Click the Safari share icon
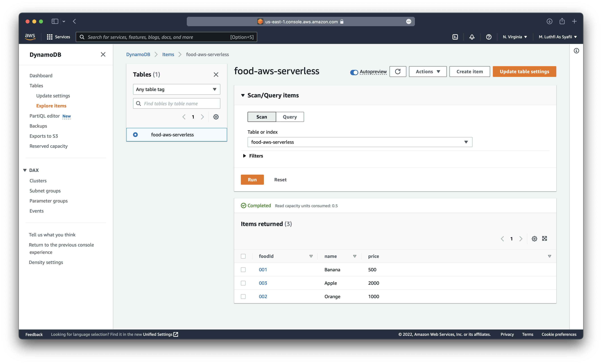 coord(562,21)
